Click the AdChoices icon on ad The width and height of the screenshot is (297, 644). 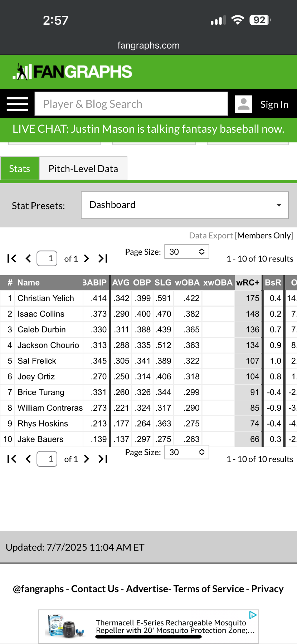tap(253, 615)
